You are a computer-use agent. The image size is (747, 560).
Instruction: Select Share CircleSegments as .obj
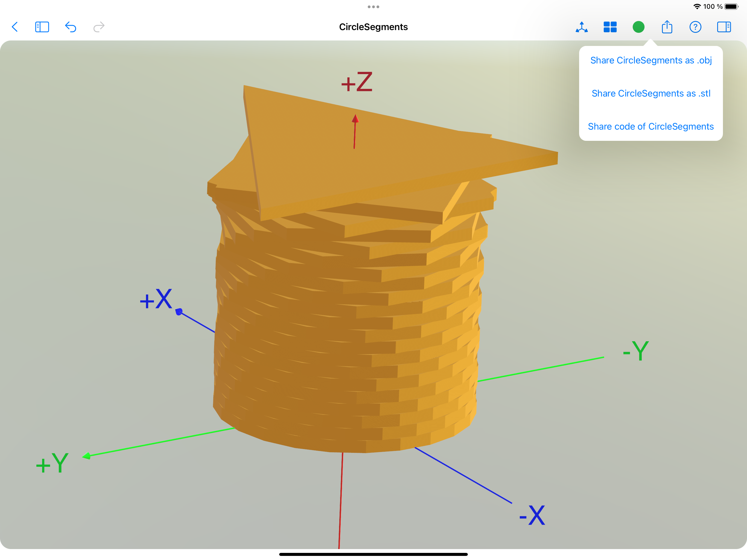click(x=651, y=60)
